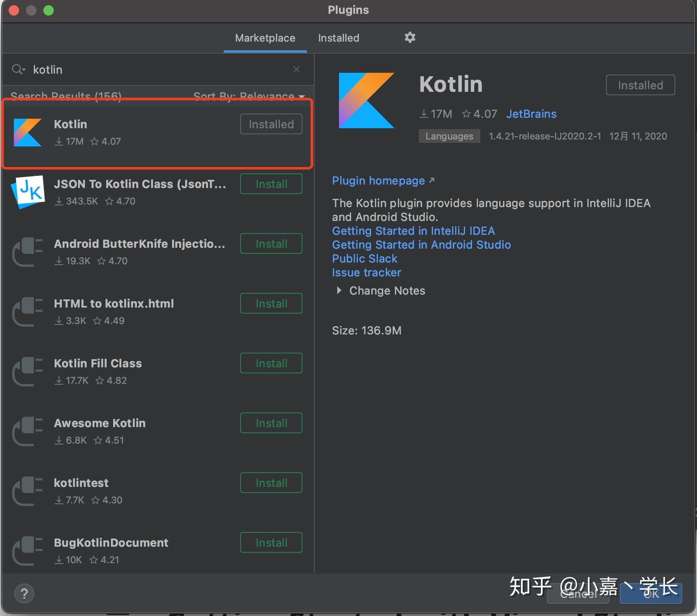
Task: Click the Kotlin plugin logo in details pane
Action: [366, 100]
